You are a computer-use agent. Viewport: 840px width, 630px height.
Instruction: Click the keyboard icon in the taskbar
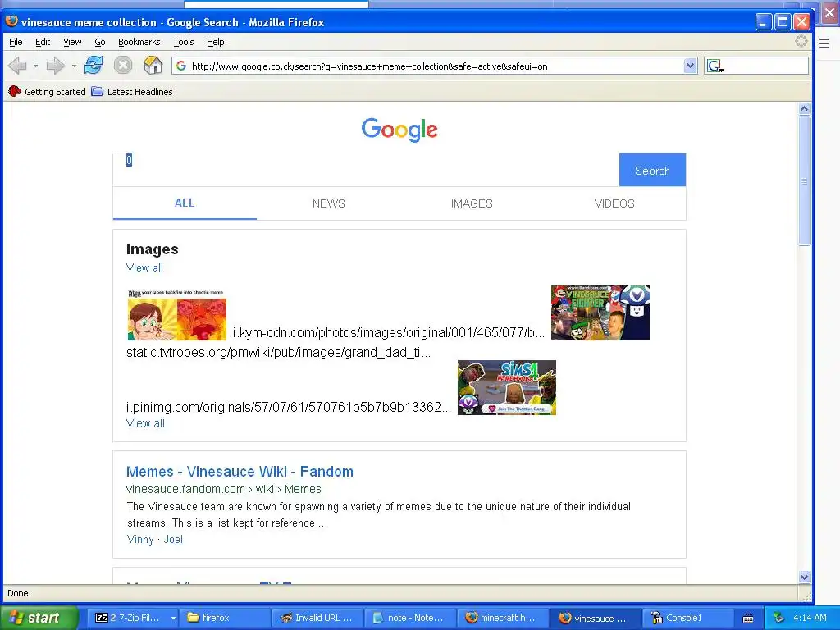748,619
